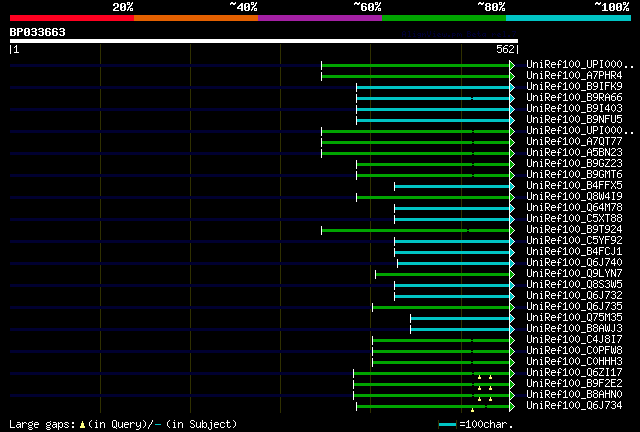Click the yellow gap-in-query symbol in legend
This screenshot has height=432, width=640.
82,425
